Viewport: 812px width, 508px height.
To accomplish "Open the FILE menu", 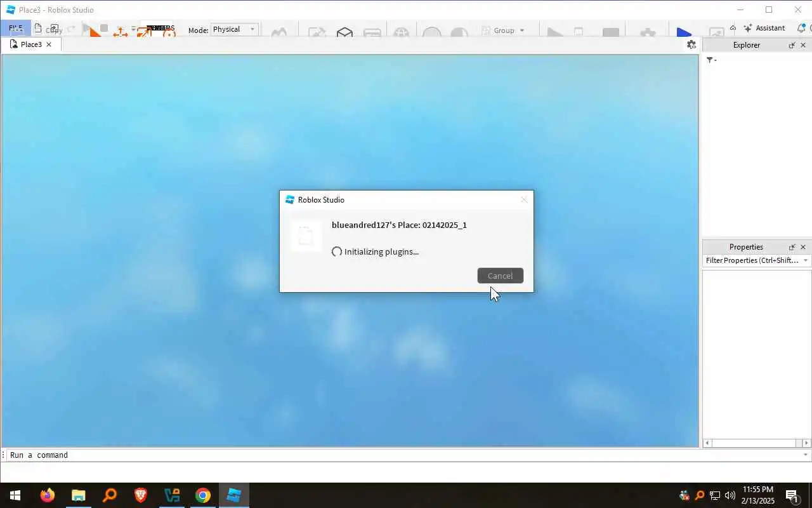I will coord(15,28).
